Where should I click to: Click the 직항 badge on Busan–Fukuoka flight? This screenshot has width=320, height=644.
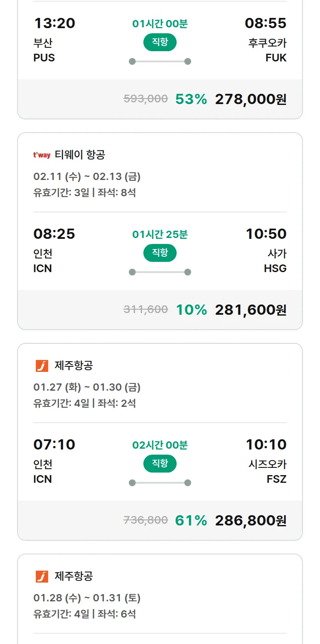160,42
